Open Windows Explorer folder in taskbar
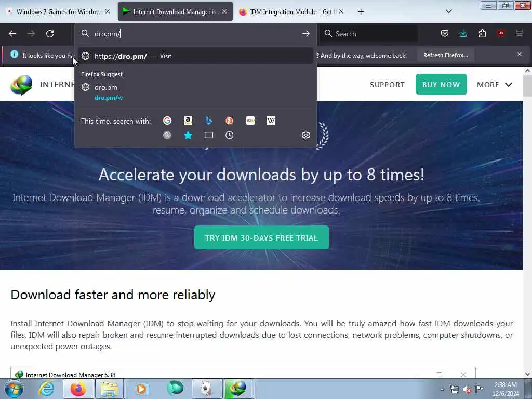 109,389
